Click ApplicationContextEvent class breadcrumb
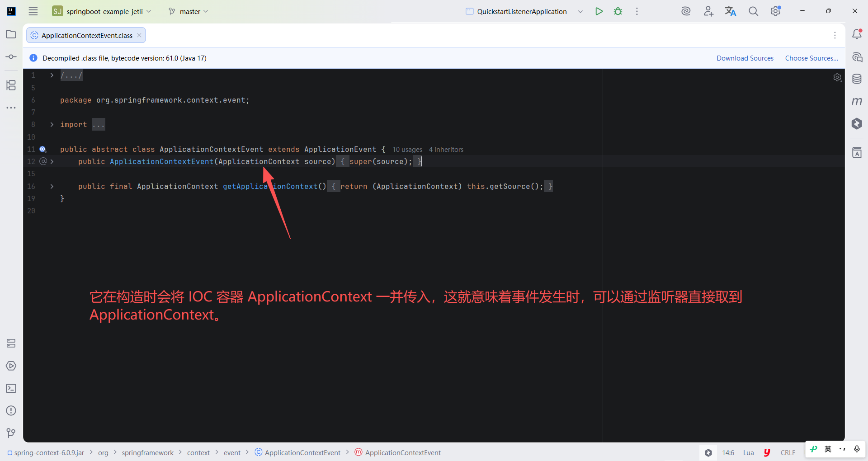The image size is (868, 461). click(297, 452)
